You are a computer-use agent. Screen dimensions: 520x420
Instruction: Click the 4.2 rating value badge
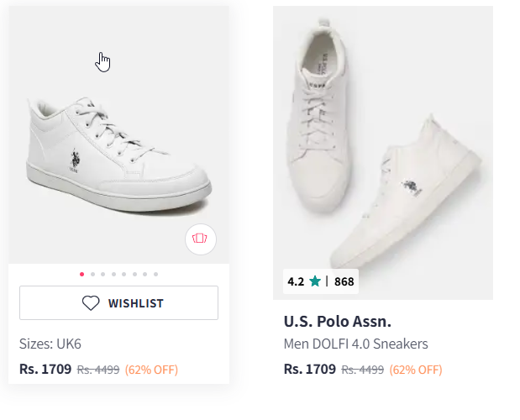coord(295,281)
